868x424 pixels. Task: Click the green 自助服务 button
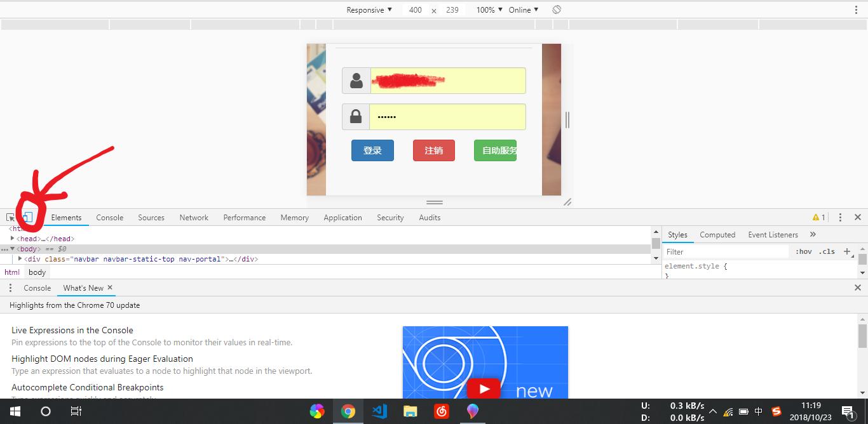tap(496, 150)
